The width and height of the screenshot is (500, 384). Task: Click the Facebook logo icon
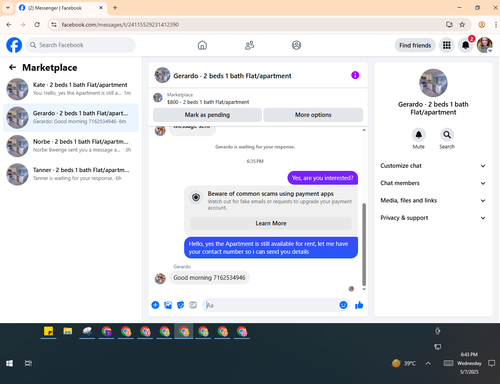(14, 45)
